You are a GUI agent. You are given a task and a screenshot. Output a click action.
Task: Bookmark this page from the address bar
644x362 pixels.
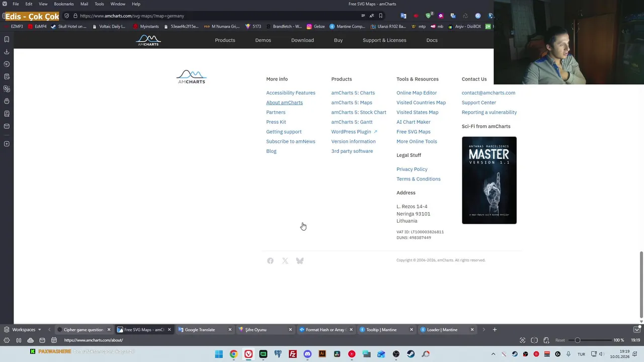coord(380,16)
